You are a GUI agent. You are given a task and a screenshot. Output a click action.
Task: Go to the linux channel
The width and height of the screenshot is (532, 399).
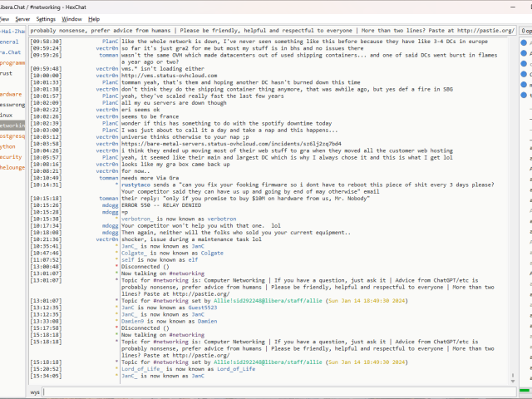(7, 115)
